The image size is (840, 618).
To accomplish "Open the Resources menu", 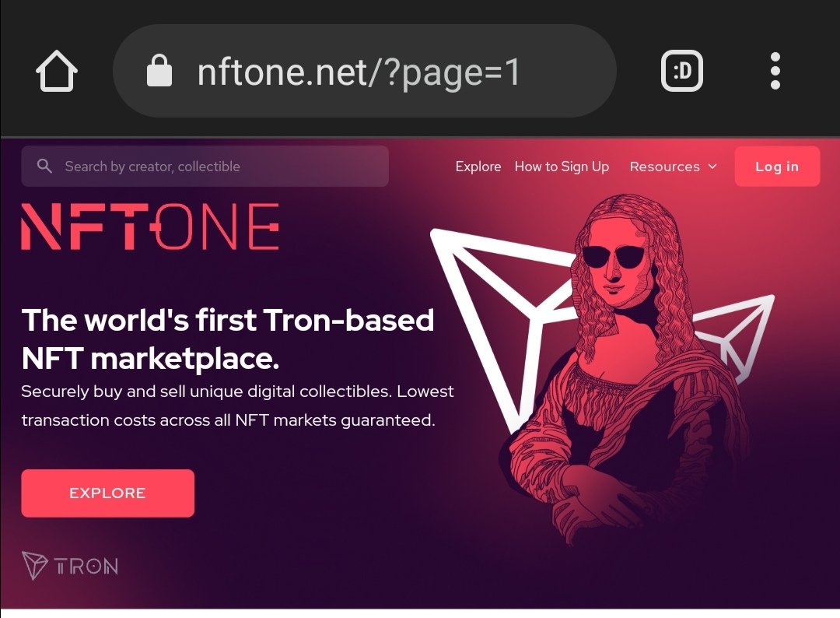I will point(674,167).
